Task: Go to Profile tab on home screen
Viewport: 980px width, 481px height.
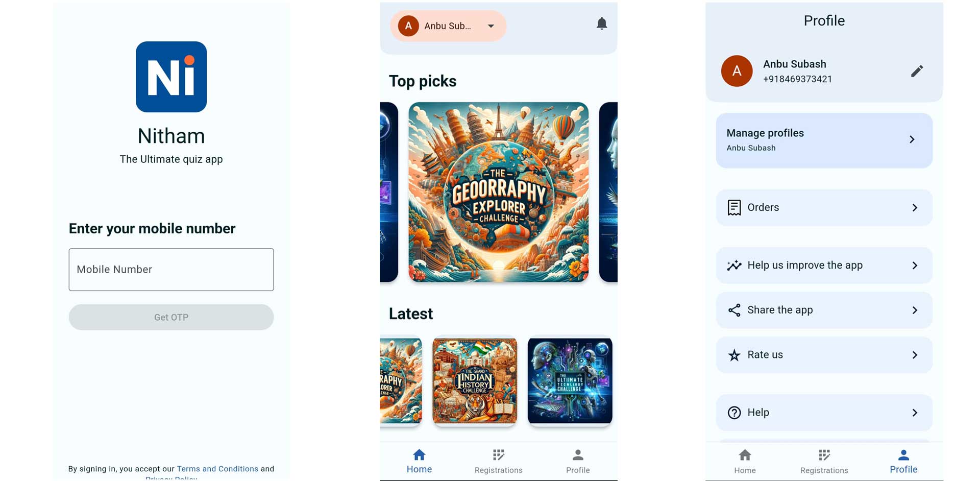Action: click(578, 462)
